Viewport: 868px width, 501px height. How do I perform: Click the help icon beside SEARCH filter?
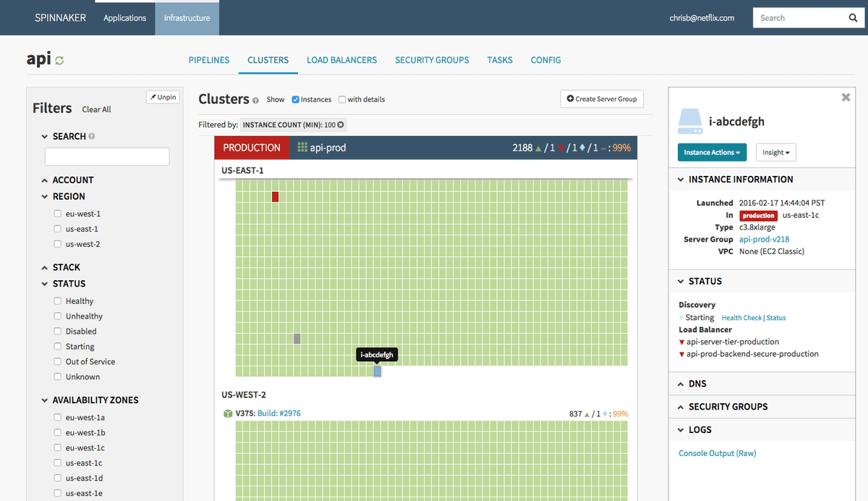pyautogui.click(x=92, y=136)
